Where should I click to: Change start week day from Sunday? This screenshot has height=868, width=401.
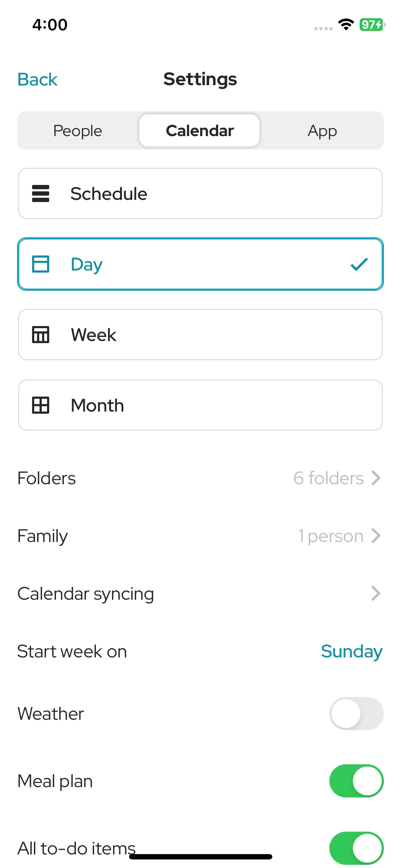351,652
